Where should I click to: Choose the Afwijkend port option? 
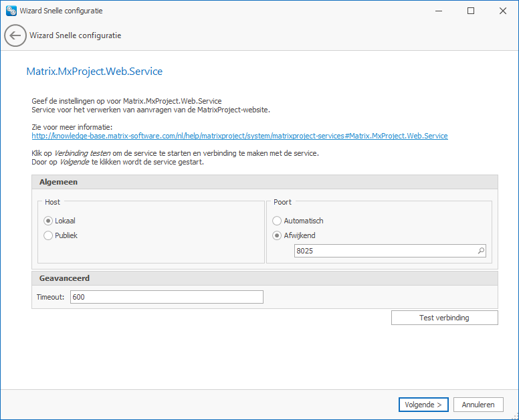coord(277,235)
